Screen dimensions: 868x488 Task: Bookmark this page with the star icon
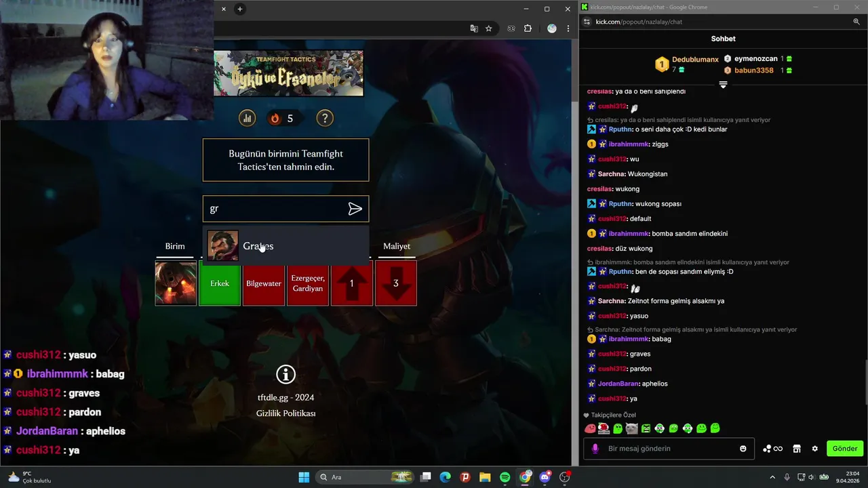[489, 28]
